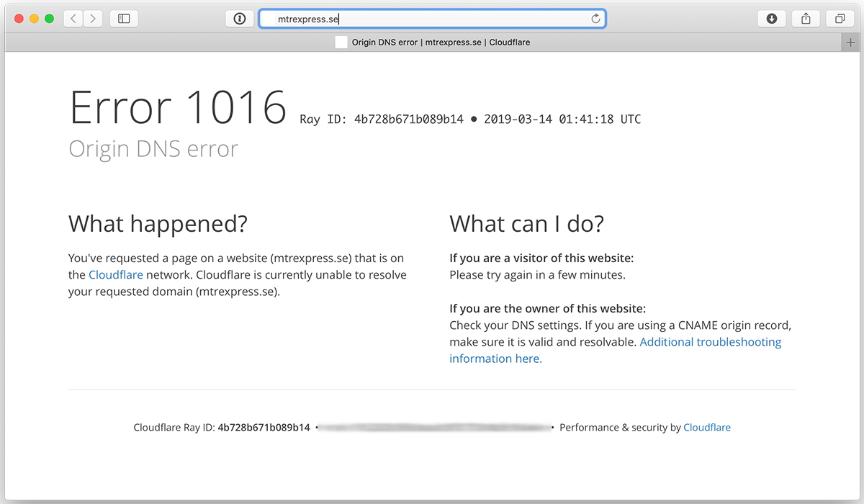The image size is (864, 504).
Task: Minimize the Safari window
Action: (x=34, y=19)
